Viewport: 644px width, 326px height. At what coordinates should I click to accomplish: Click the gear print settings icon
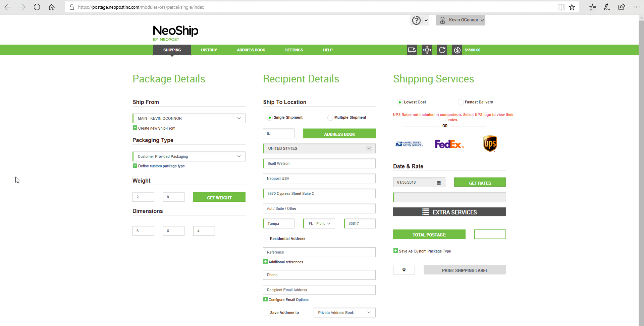pyautogui.click(x=404, y=270)
